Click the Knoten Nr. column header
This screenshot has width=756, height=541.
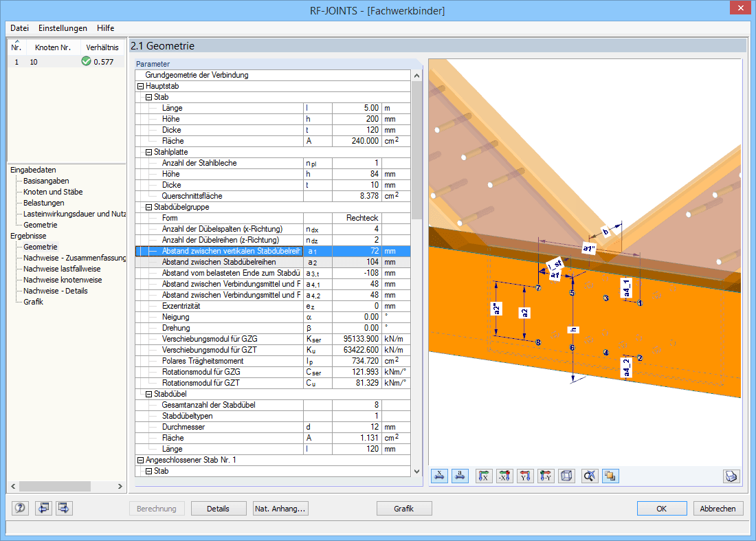coord(53,47)
